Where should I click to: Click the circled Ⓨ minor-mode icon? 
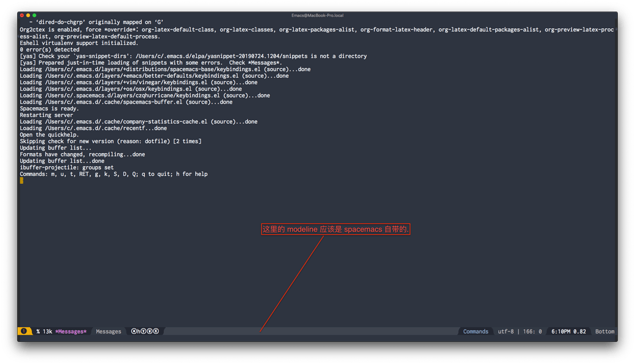tap(143, 331)
